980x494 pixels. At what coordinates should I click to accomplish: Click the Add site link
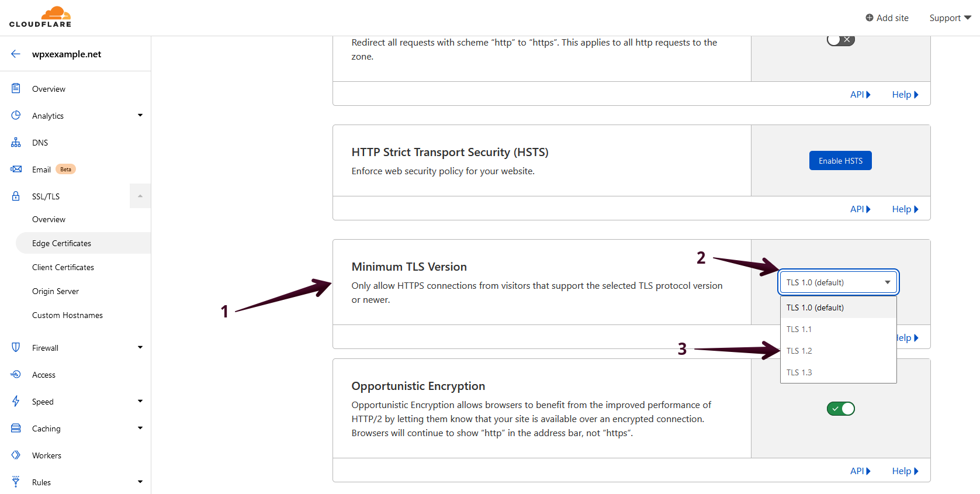tap(887, 18)
